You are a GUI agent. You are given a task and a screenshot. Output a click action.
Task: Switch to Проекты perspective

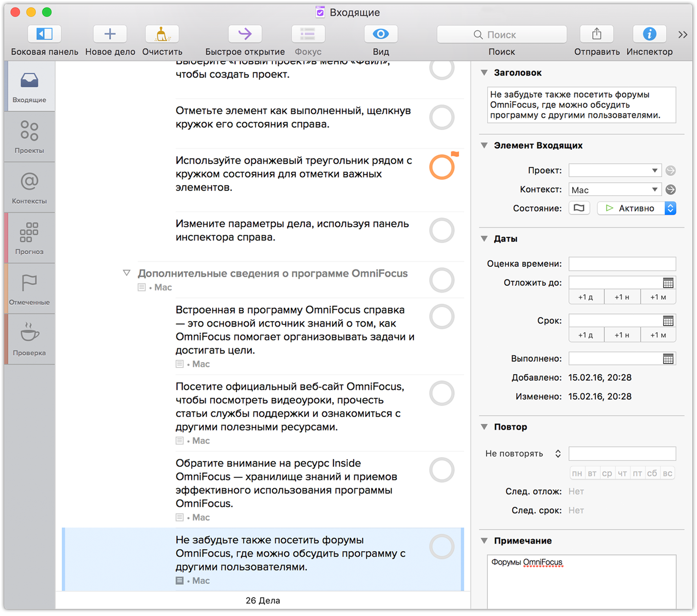30,137
